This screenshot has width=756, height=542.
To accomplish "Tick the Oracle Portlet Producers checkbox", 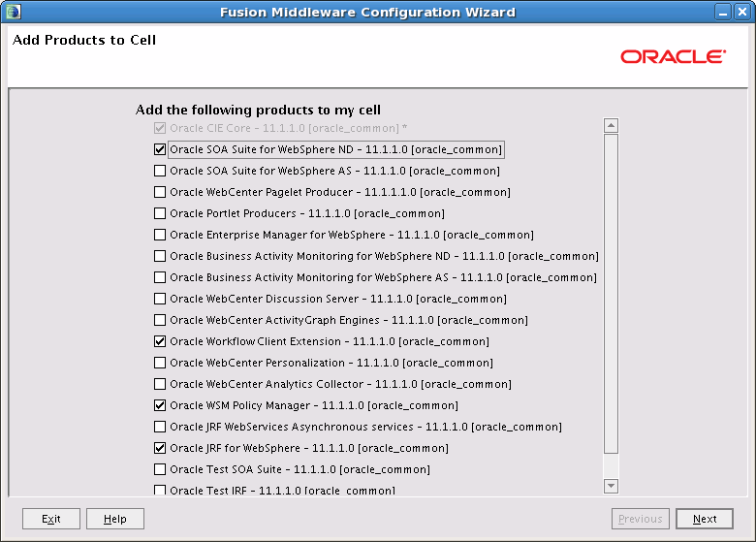I will (x=160, y=213).
